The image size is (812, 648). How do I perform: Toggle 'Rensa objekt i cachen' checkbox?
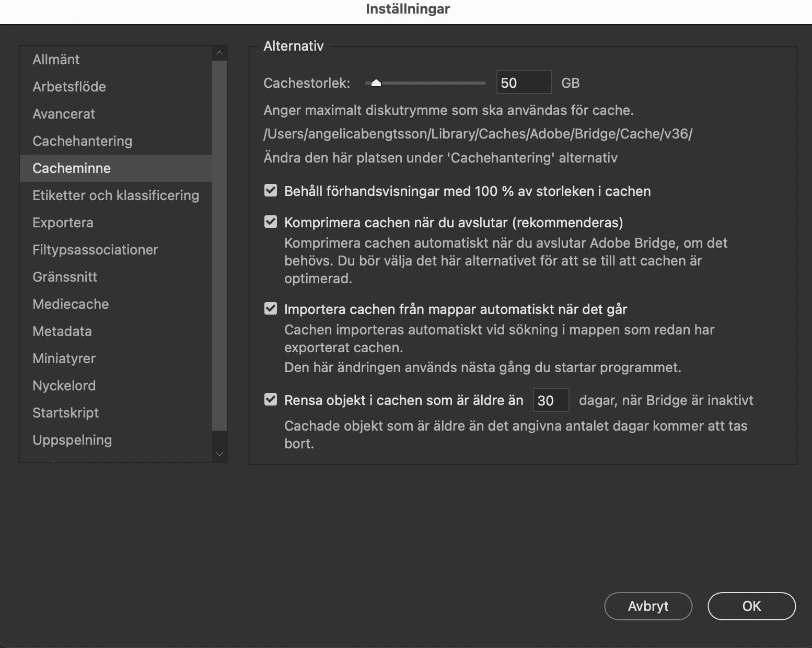coord(271,400)
